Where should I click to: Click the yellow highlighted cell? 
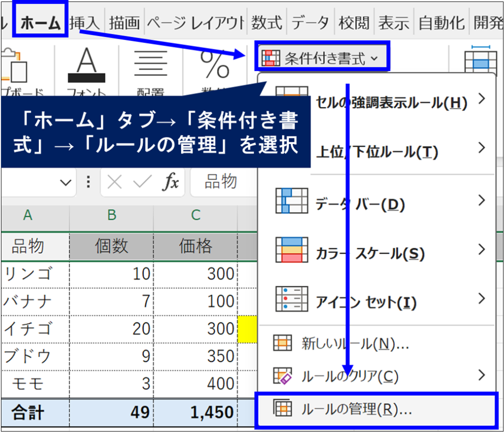247,329
